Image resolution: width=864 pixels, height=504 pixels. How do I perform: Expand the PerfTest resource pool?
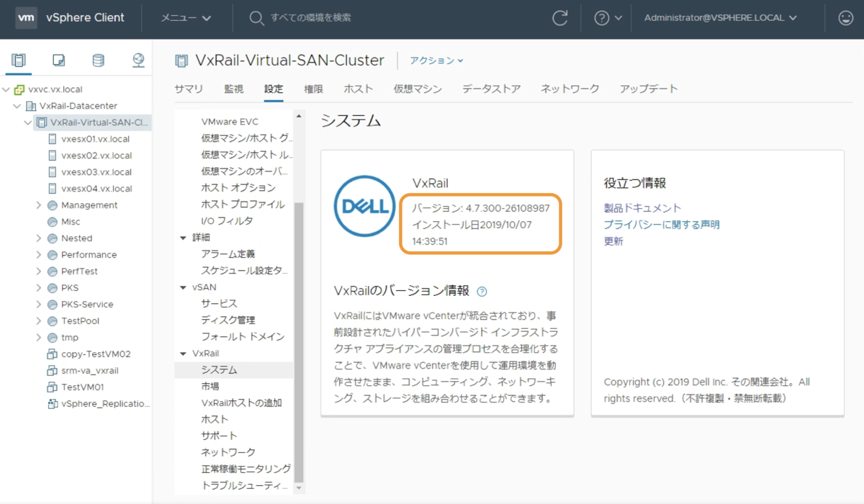pos(39,271)
